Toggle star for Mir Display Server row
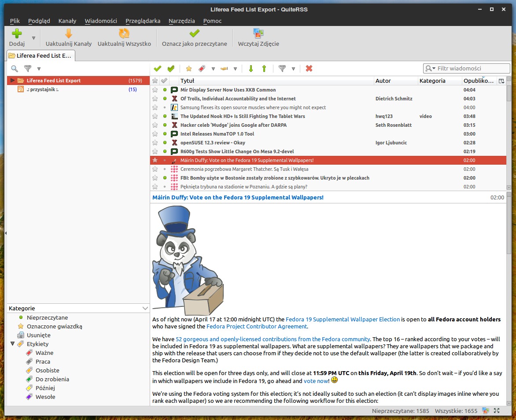The image size is (516, 420). tap(155, 89)
